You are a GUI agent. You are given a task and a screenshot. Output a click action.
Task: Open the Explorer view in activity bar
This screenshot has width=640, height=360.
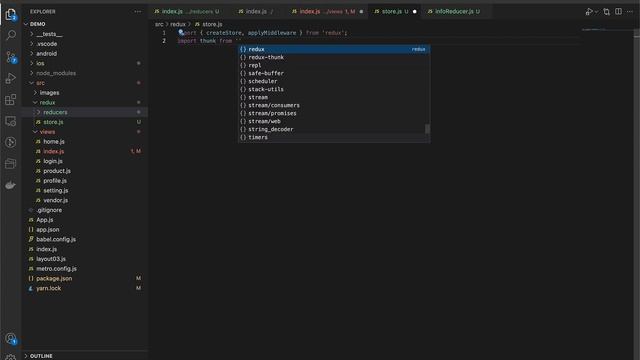(11, 15)
